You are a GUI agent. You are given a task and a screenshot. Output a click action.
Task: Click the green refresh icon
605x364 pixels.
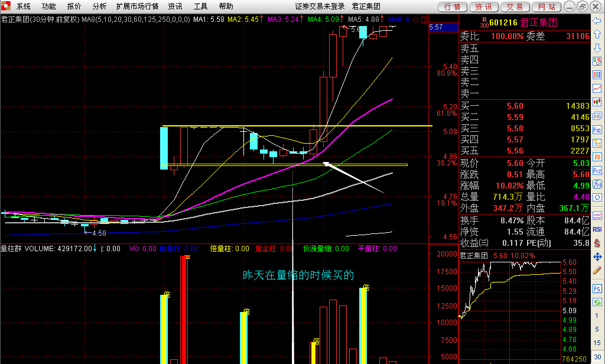coord(597,302)
